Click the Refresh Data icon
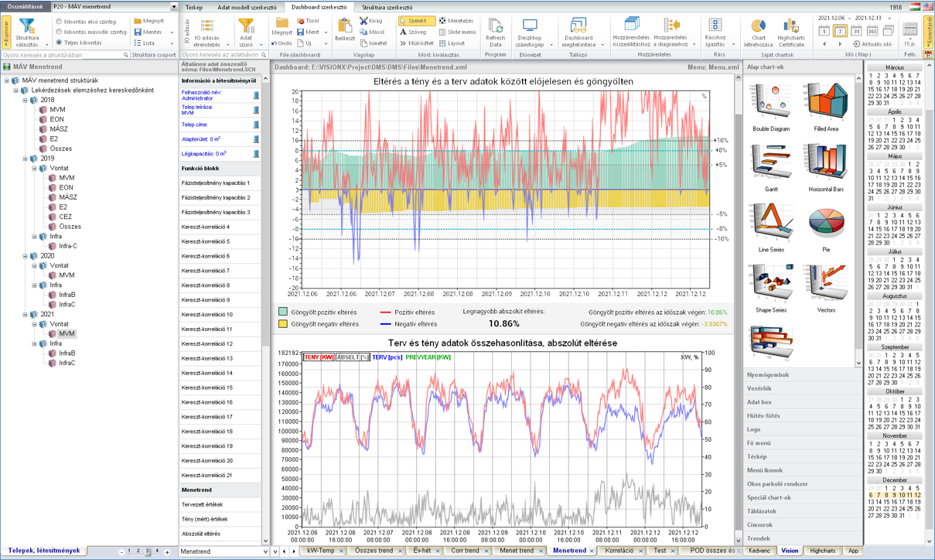Image resolution: width=935 pixels, height=560 pixels. point(495,26)
